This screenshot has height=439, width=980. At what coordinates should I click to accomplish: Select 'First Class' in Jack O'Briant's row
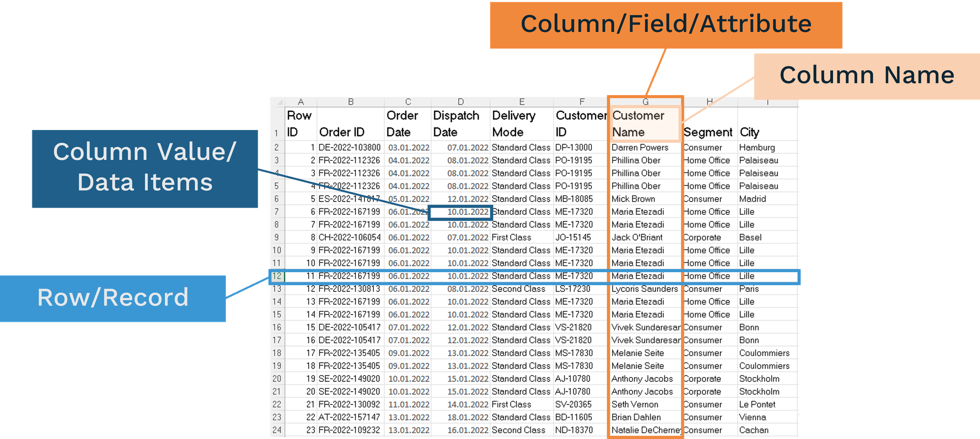click(x=522, y=237)
